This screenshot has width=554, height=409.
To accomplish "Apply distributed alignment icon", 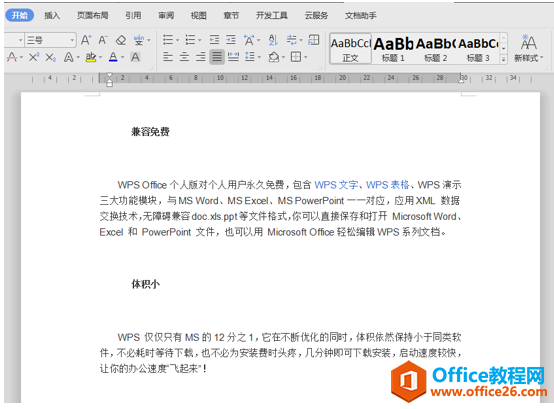I will point(233,57).
